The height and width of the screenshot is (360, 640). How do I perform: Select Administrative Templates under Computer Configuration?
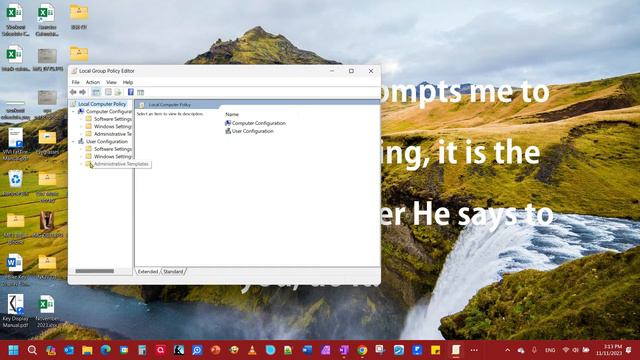click(x=113, y=134)
